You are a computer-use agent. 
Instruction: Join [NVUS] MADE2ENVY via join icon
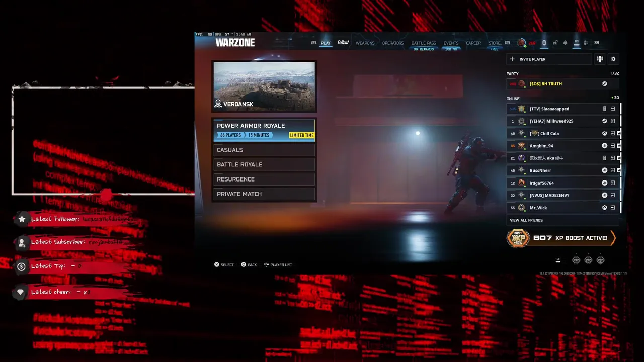click(x=613, y=195)
